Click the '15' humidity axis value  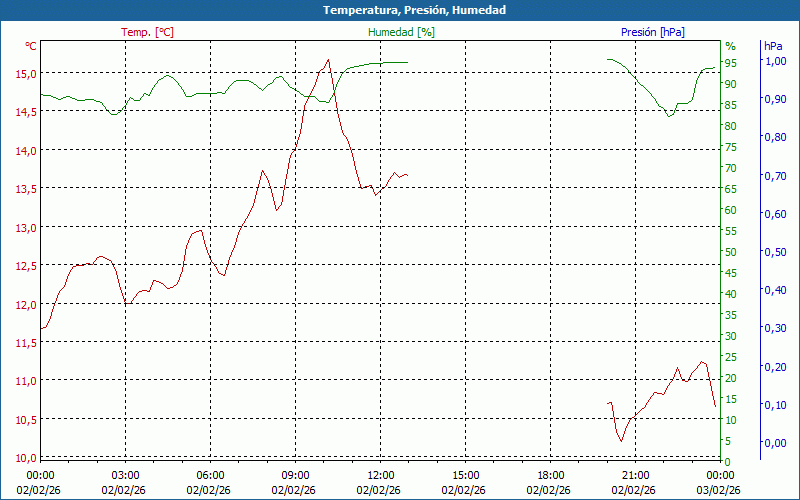(731, 399)
